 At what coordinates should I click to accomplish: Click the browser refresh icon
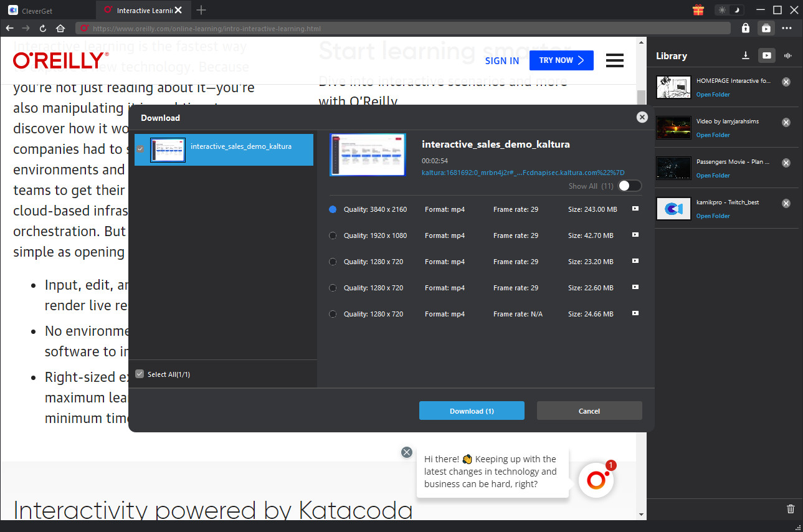43,28
